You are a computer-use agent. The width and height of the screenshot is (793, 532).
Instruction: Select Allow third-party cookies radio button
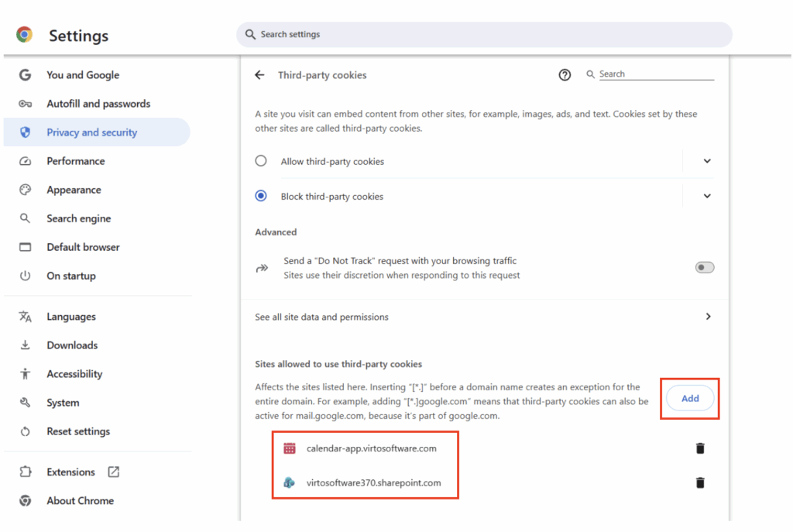pyautogui.click(x=261, y=161)
